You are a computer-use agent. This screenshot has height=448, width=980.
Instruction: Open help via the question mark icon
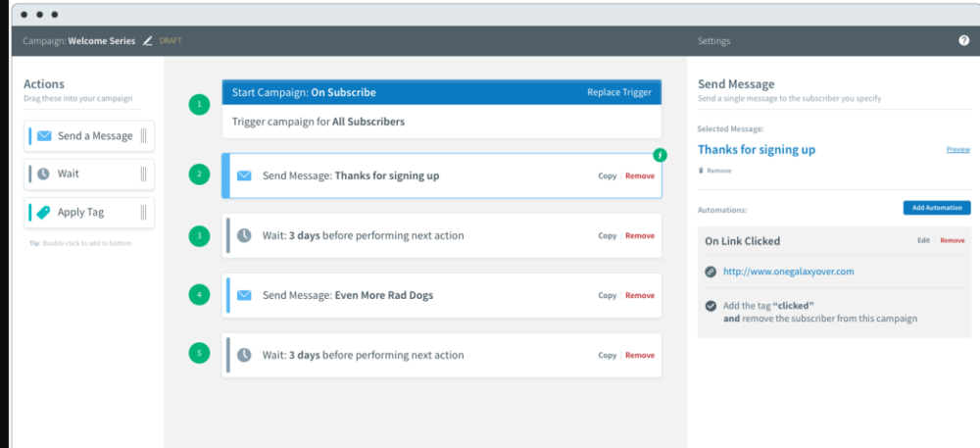[x=963, y=41]
